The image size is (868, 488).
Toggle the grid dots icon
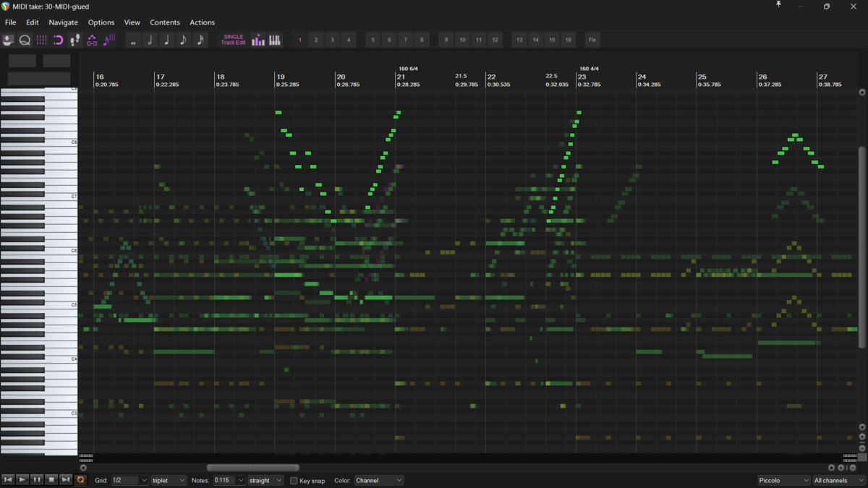pyautogui.click(x=41, y=40)
